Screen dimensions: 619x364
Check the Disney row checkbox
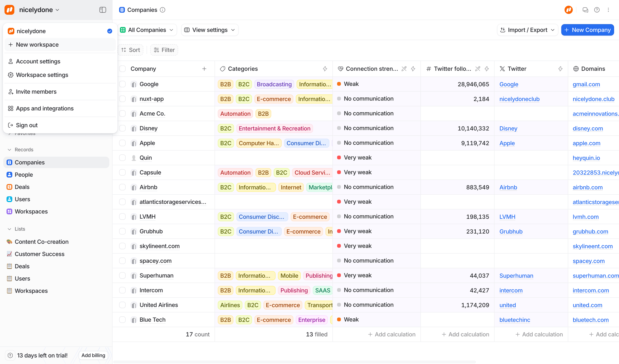123,128
